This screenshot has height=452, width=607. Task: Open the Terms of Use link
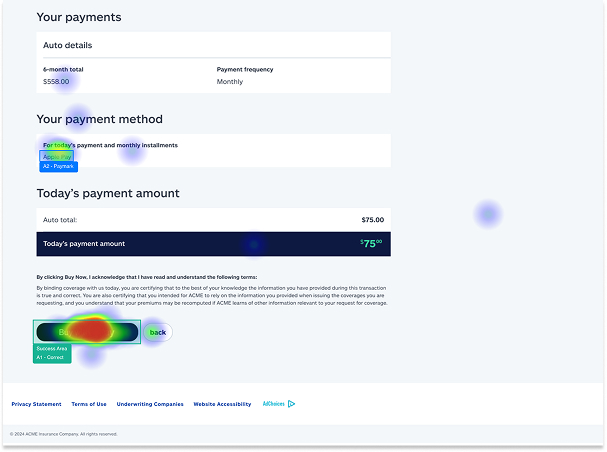pyautogui.click(x=89, y=404)
